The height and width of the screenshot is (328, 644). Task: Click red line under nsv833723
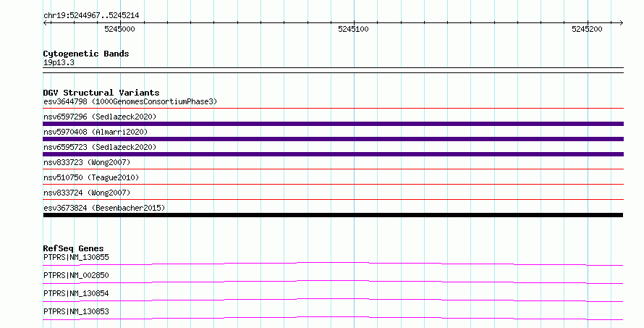333,169
